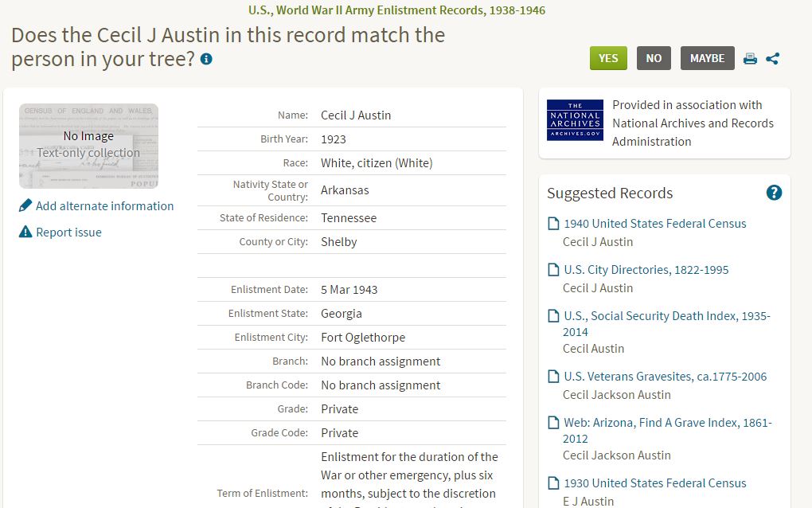The width and height of the screenshot is (812, 508).
Task: Click document icon beside U.S. City Directories
Action: tap(553, 269)
